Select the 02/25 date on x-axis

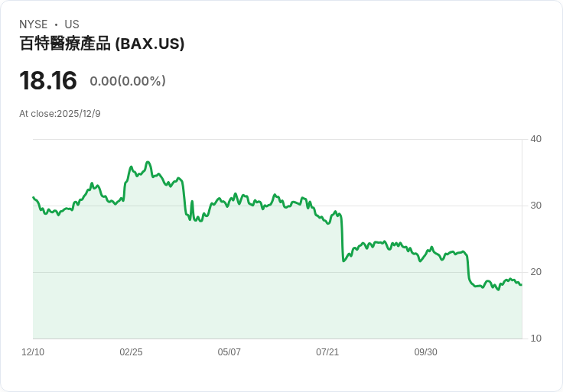tap(131, 352)
